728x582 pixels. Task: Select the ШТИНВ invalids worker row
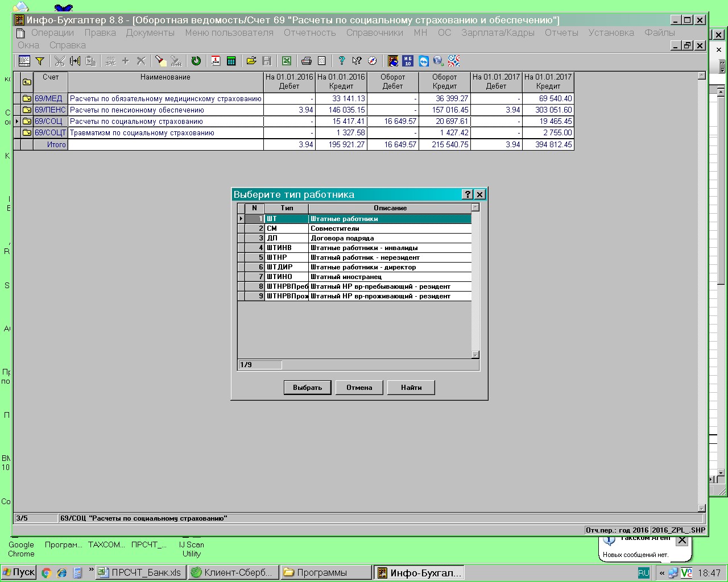(354, 248)
